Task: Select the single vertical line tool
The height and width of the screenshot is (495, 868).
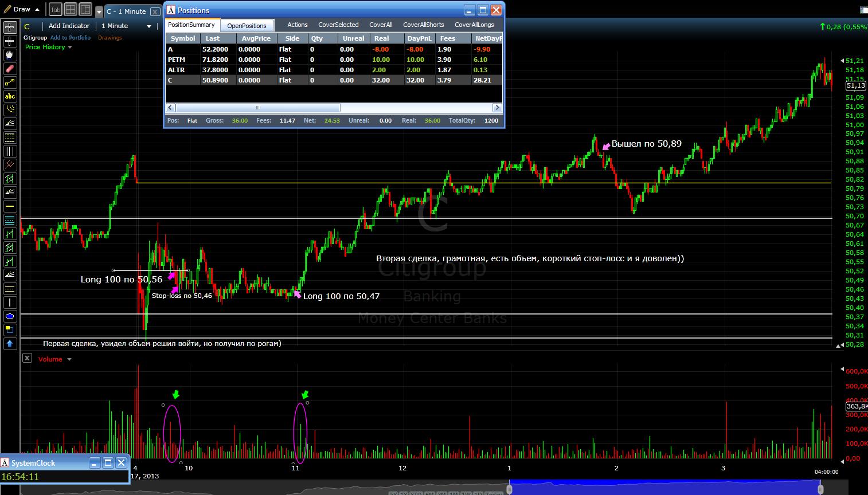Action: click(x=10, y=302)
